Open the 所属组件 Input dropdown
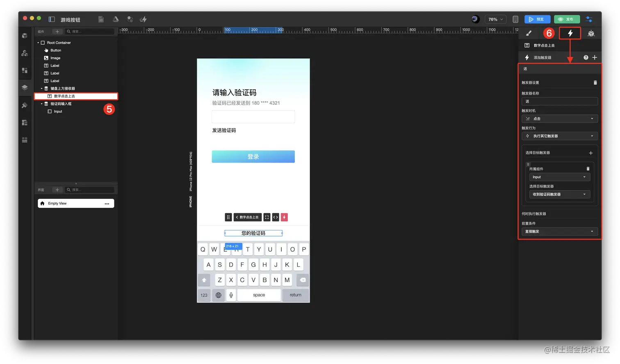This screenshot has width=620, height=364. coord(559,177)
